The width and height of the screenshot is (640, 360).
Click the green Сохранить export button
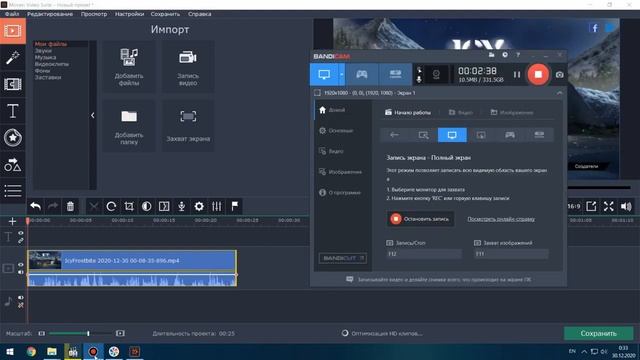pos(598,333)
